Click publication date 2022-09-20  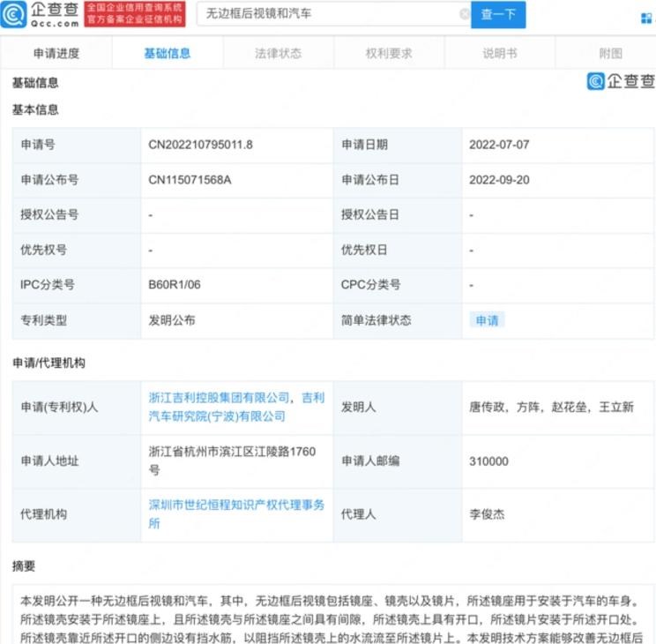pyautogui.click(x=499, y=180)
